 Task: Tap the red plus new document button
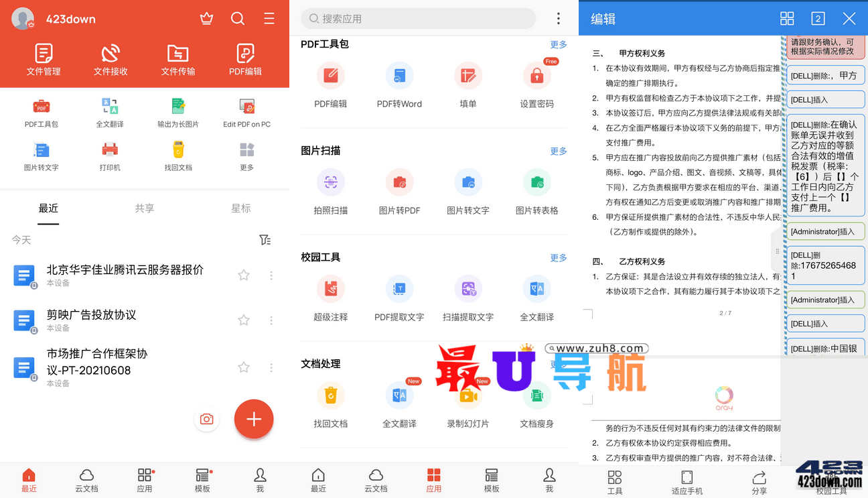click(254, 420)
